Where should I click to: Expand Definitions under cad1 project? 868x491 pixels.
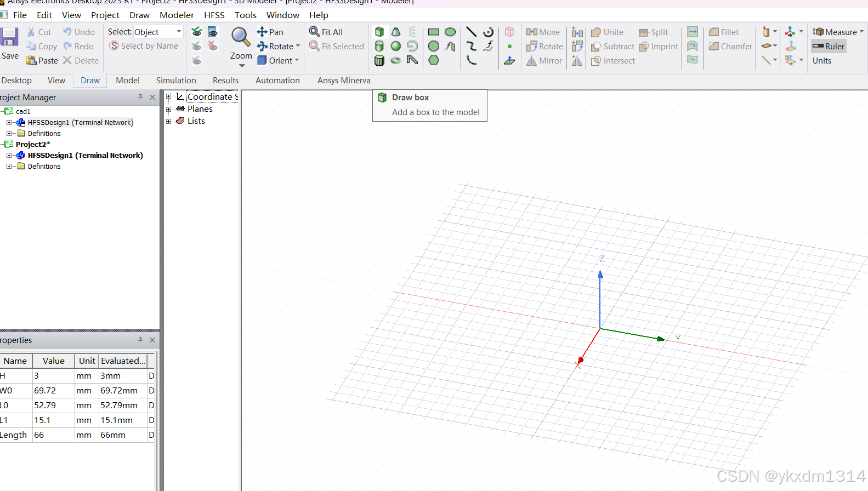[9, 133]
